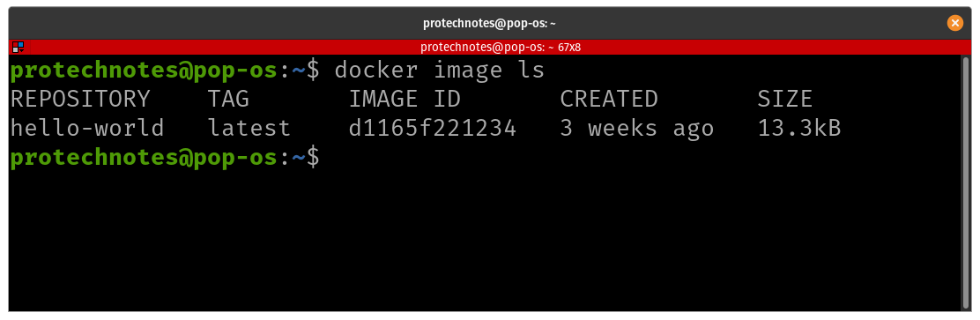980x320 pixels.
Task: Click the TAG column header
Action: [x=228, y=99]
